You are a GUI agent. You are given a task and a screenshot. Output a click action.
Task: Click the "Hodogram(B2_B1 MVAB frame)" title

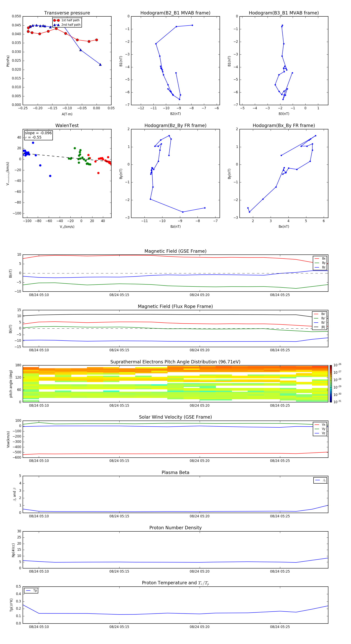coord(175,13)
